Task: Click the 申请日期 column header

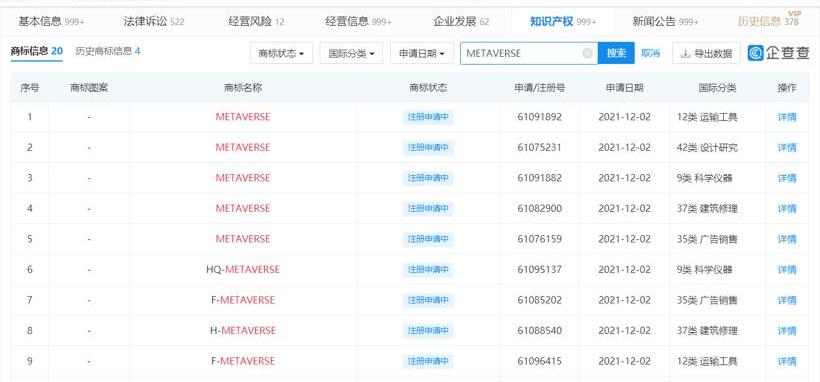Action: [x=625, y=88]
